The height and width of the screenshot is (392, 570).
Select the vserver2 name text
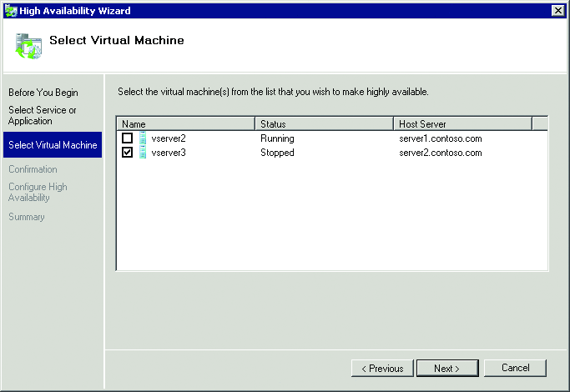(169, 138)
